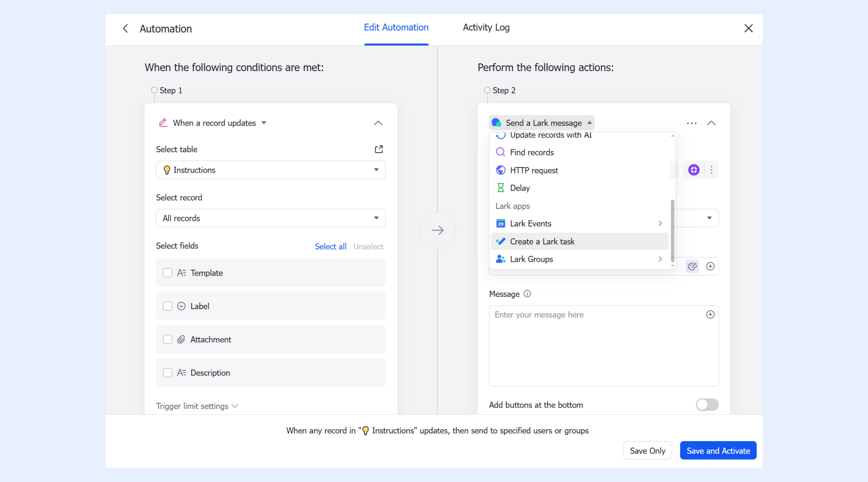868x482 pixels.
Task: Click the Lark message bubble icon
Action: point(497,123)
